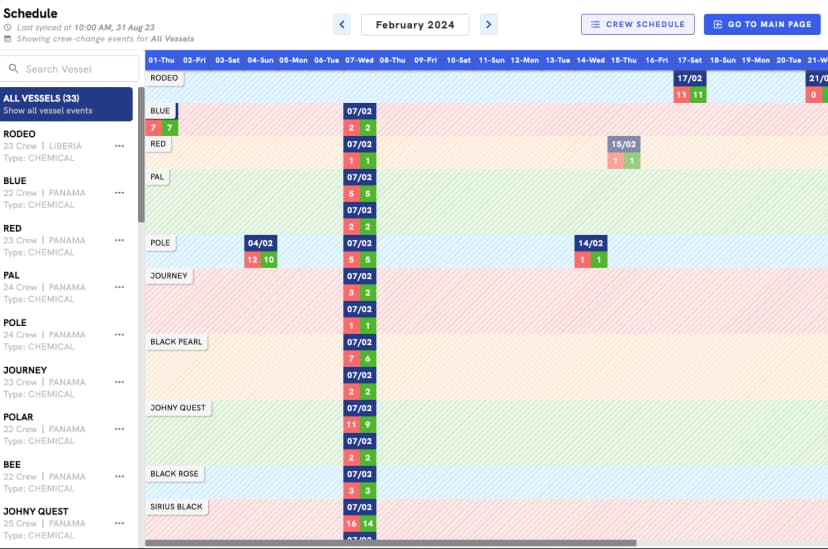Select RED in the vessel list

(66, 240)
